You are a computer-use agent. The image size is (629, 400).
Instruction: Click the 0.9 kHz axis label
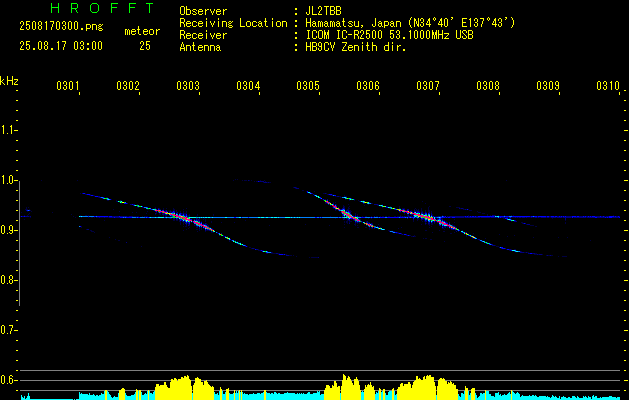pyautogui.click(x=8, y=230)
